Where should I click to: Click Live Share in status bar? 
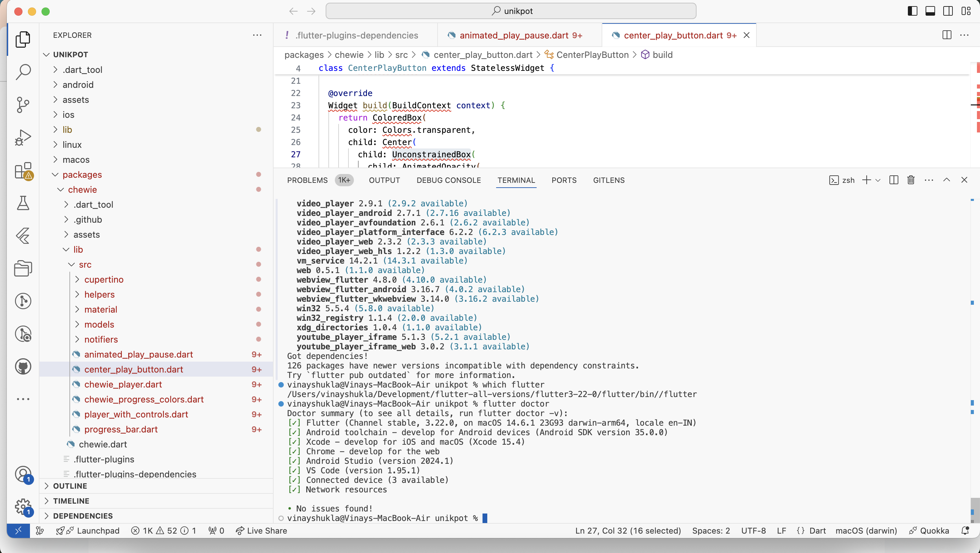(x=261, y=531)
